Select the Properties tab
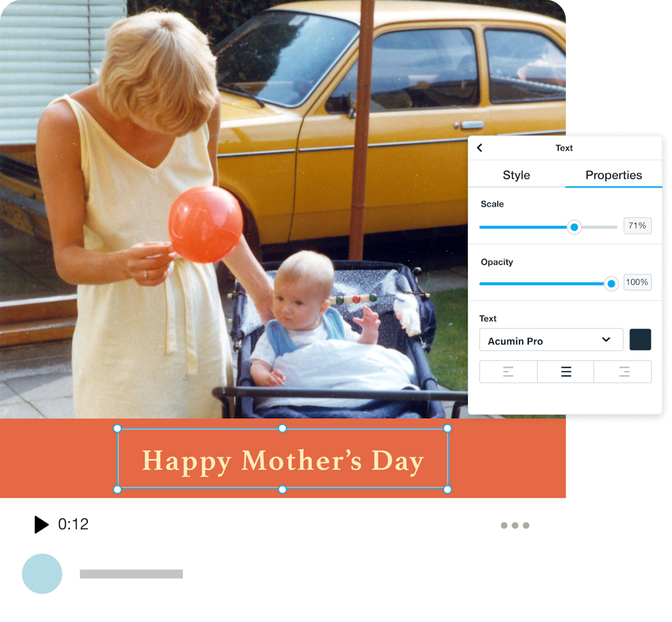 pyautogui.click(x=614, y=175)
